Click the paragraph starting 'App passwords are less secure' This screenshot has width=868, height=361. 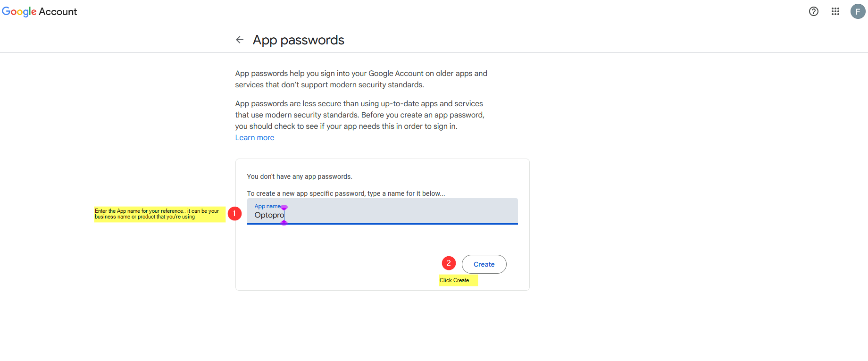click(x=359, y=115)
